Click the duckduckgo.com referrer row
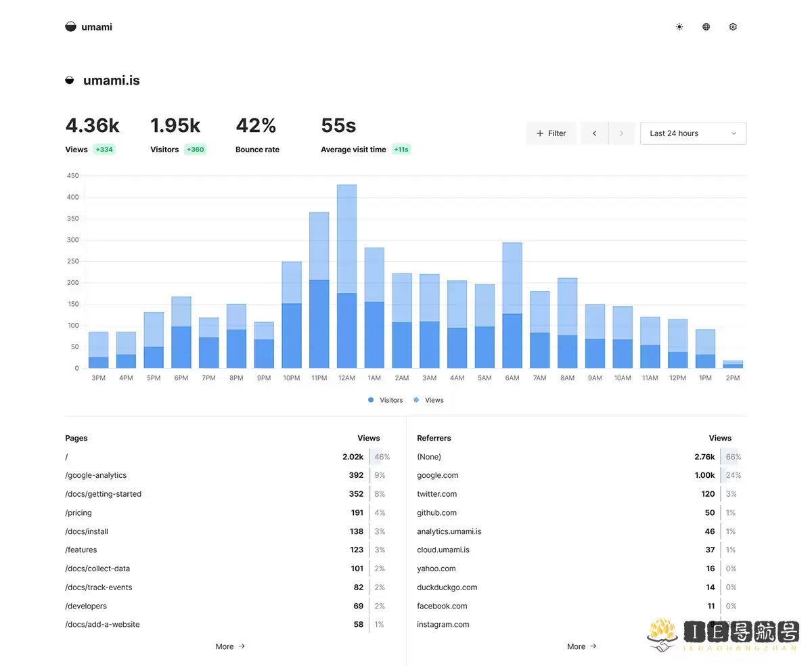Image resolution: width=812 pixels, height=666 pixels. [582, 587]
